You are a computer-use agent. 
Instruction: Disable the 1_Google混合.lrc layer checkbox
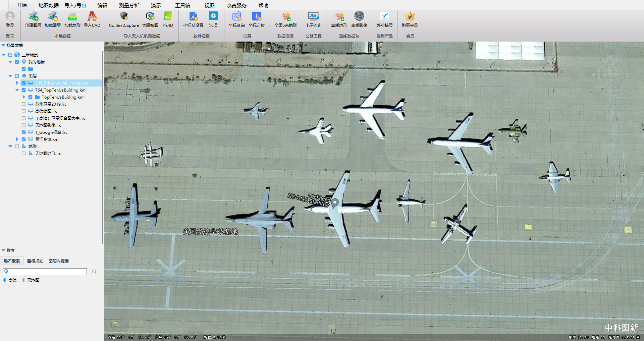click(x=23, y=132)
